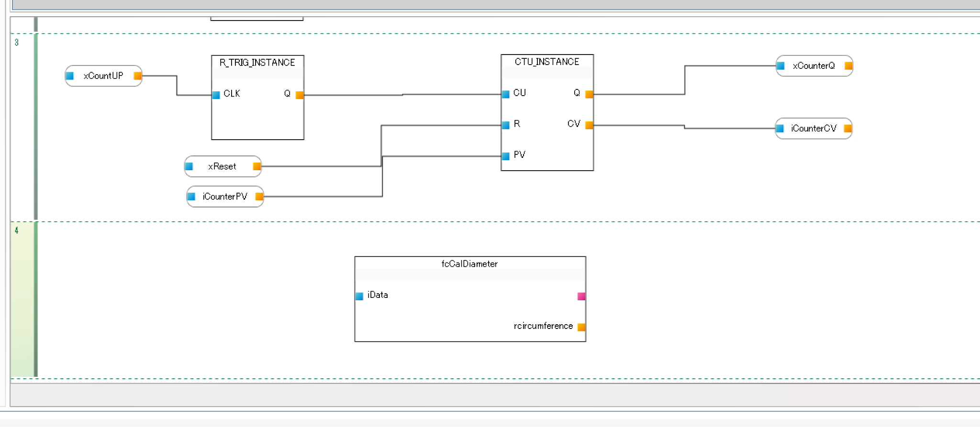The width and height of the screenshot is (980, 427).
Task: Click the CLK input pin on R_TRIG_INSTANCE
Action: point(216,95)
